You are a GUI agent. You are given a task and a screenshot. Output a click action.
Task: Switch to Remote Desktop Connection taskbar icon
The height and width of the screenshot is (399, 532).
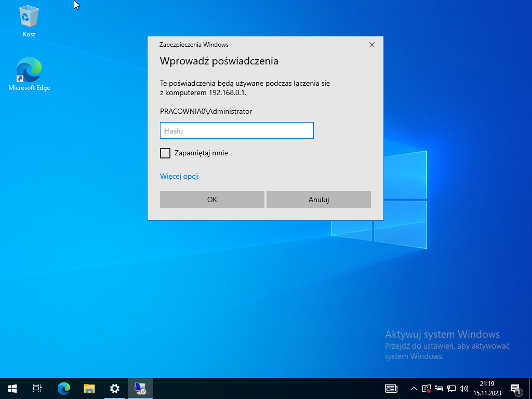140,389
